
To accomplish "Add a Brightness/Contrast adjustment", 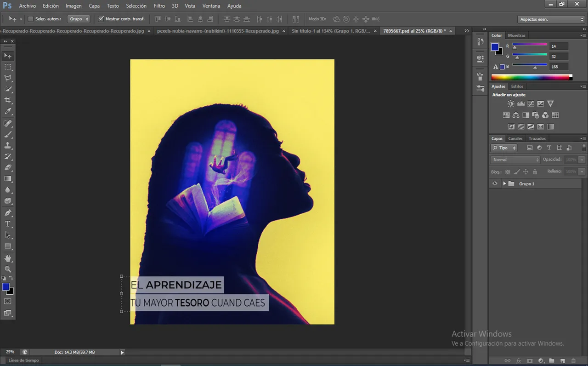I will click(x=511, y=104).
